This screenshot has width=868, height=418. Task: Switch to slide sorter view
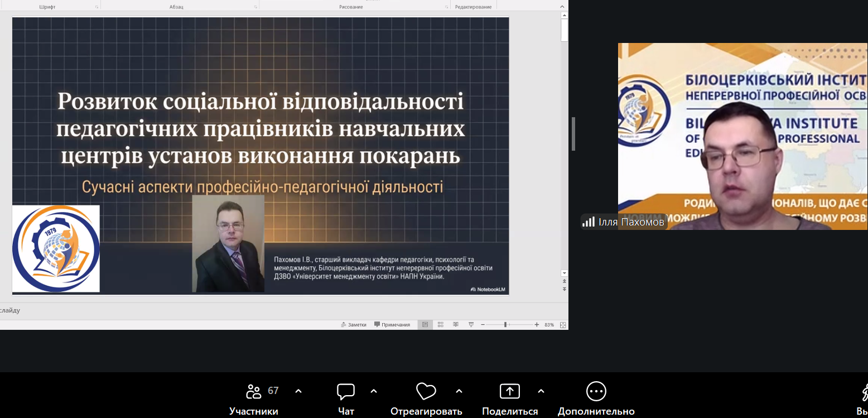441,325
